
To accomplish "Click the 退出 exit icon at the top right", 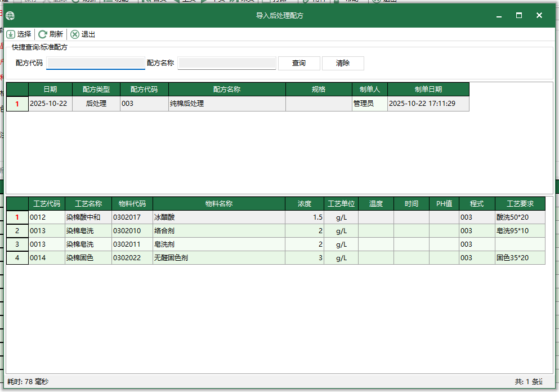I will click(375, 2).
